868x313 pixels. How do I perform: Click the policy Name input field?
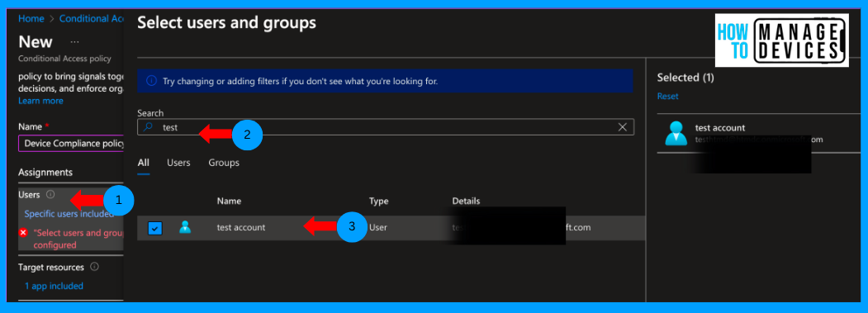[70, 144]
